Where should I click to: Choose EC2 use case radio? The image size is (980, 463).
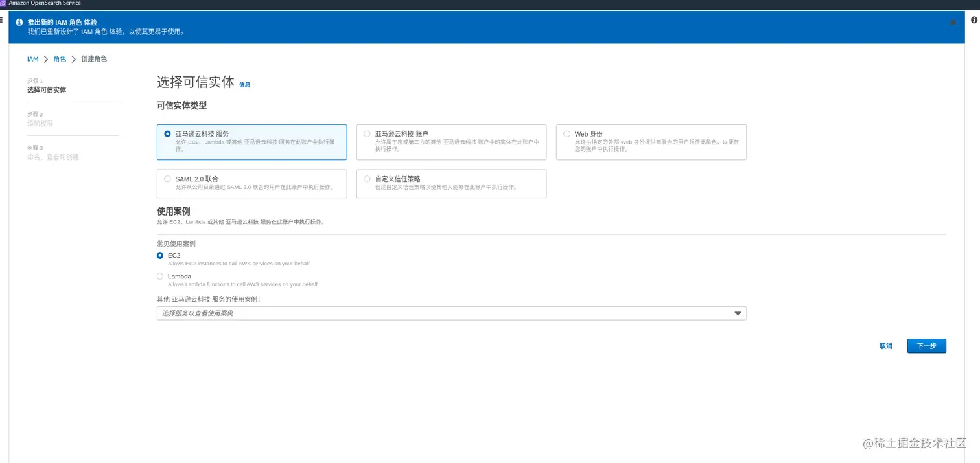(160, 256)
